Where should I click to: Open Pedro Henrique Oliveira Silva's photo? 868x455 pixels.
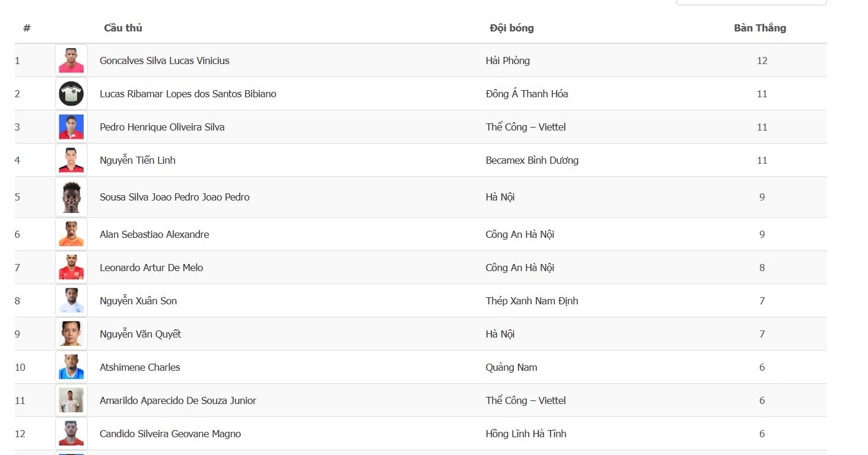[71, 127]
